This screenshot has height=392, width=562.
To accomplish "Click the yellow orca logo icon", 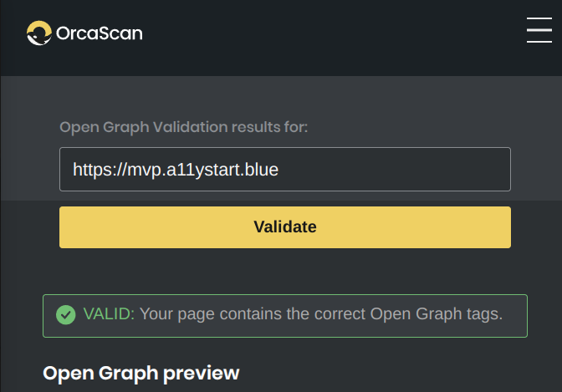I will tap(39, 33).
